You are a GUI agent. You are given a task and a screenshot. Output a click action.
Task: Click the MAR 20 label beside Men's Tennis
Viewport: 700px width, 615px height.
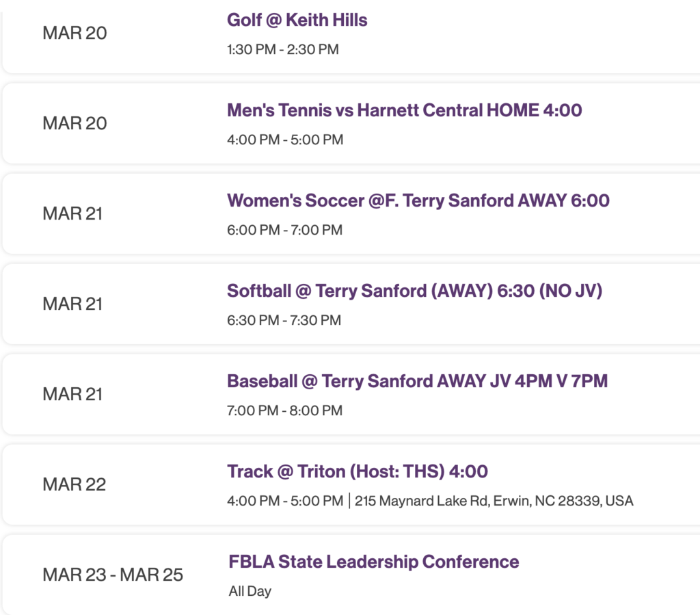(x=74, y=123)
